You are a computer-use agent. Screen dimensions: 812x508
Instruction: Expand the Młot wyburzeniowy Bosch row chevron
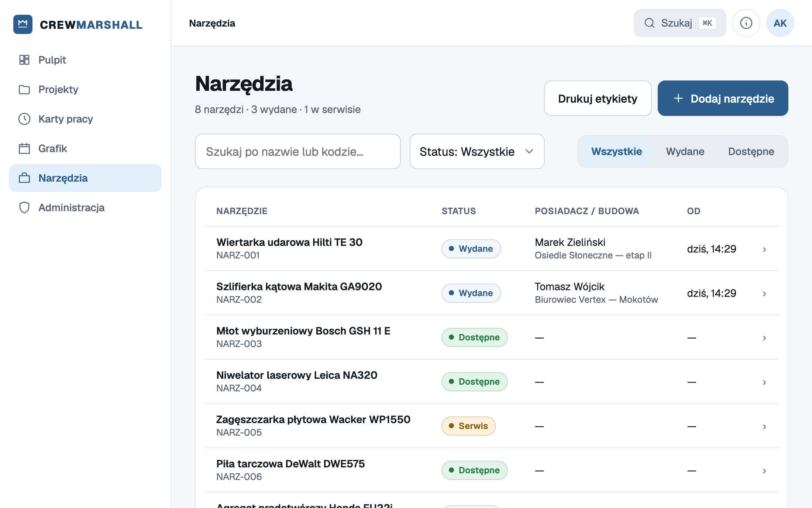coord(764,338)
